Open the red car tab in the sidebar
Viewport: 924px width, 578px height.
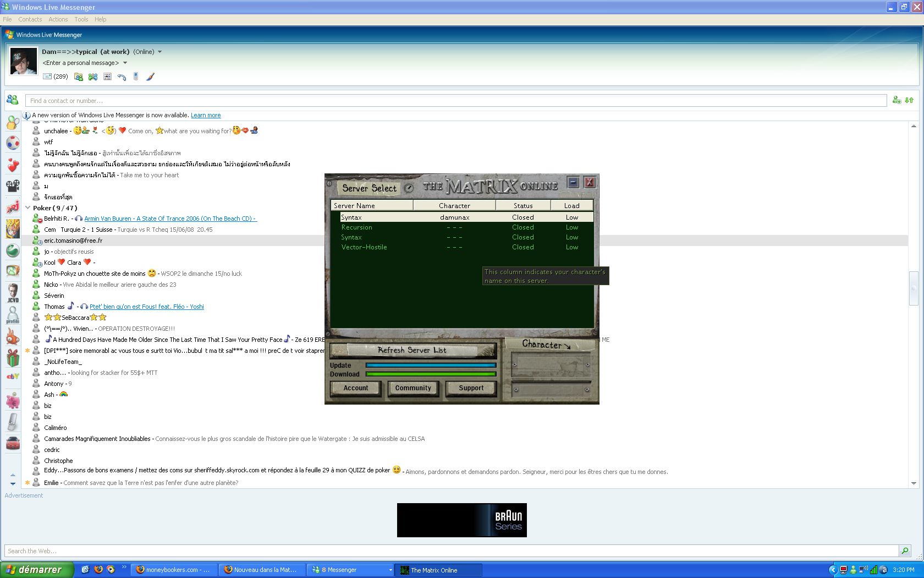pyautogui.click(x=13, y=443)
